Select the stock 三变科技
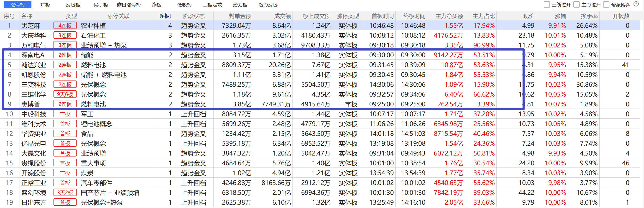Image resolution: width=644 pixels, height=208 pixels. point(34,85)
